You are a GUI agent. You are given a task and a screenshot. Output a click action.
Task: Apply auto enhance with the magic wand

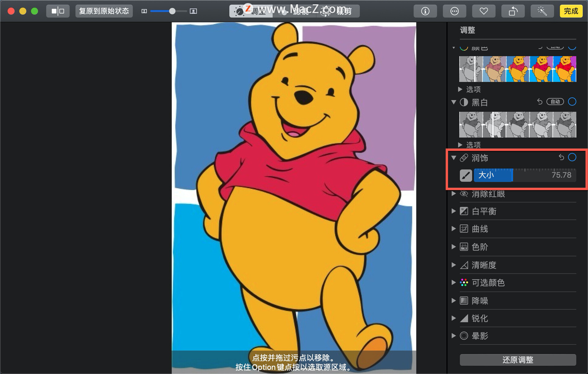tap(542, 11)
